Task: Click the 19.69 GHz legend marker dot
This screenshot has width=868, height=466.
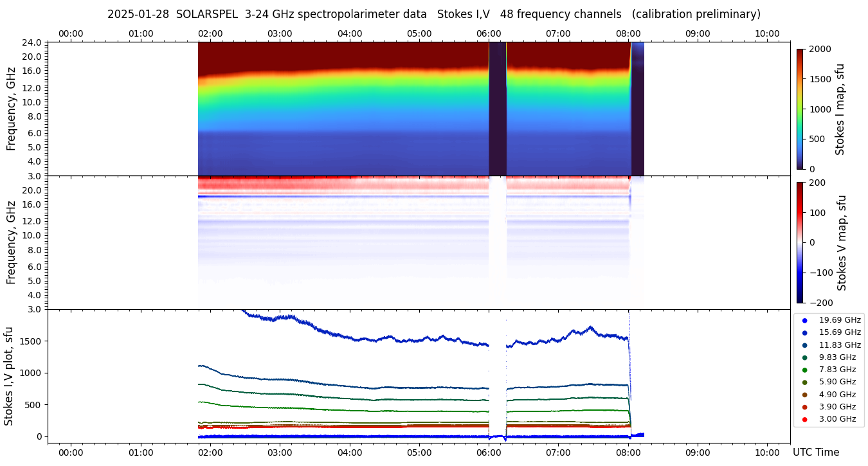Action: point(804,320)
